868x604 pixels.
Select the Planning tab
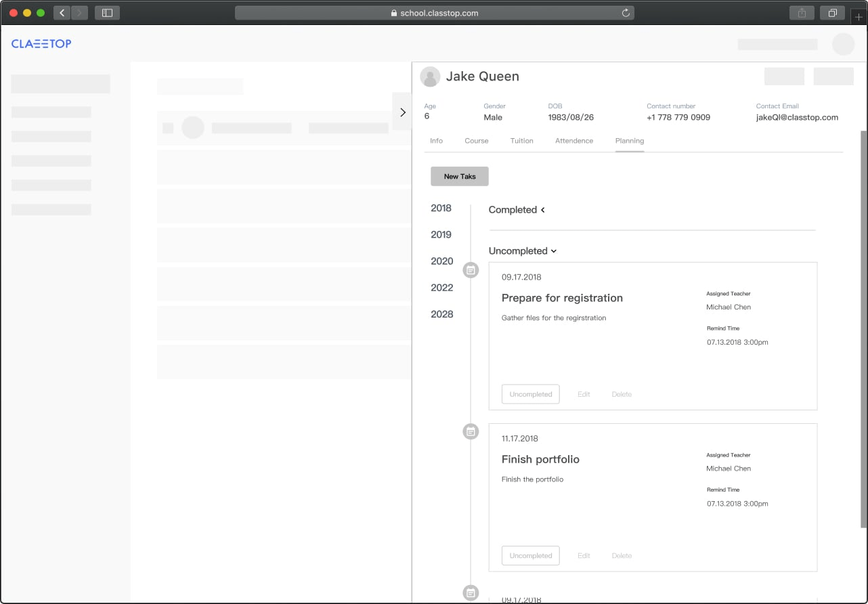click(x=630, y=141)
